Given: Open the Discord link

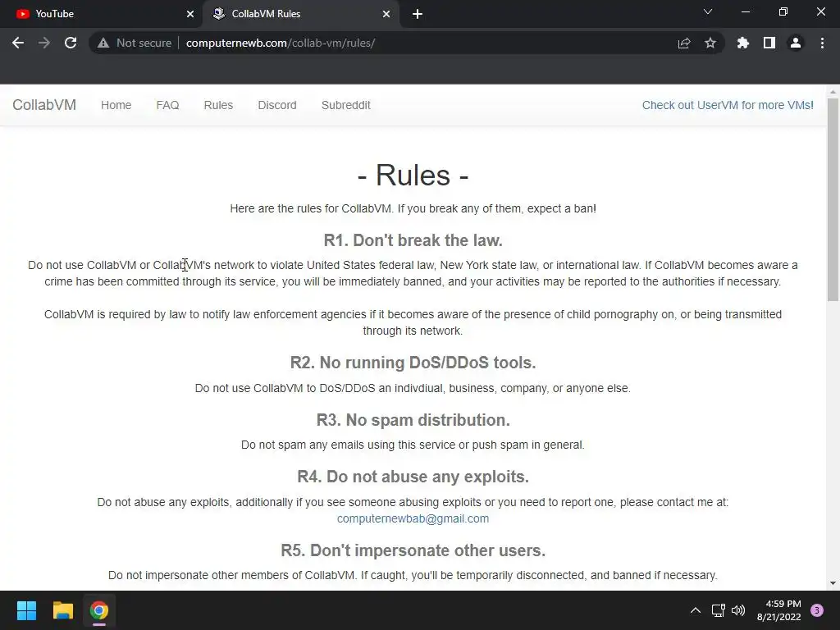Looking at the screenshot, I should click(x=277, y=105).
